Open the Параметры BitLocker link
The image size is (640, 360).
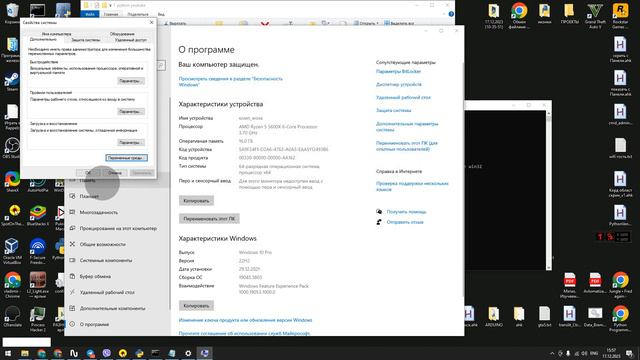pyautogui.click(x=398, y=71)
